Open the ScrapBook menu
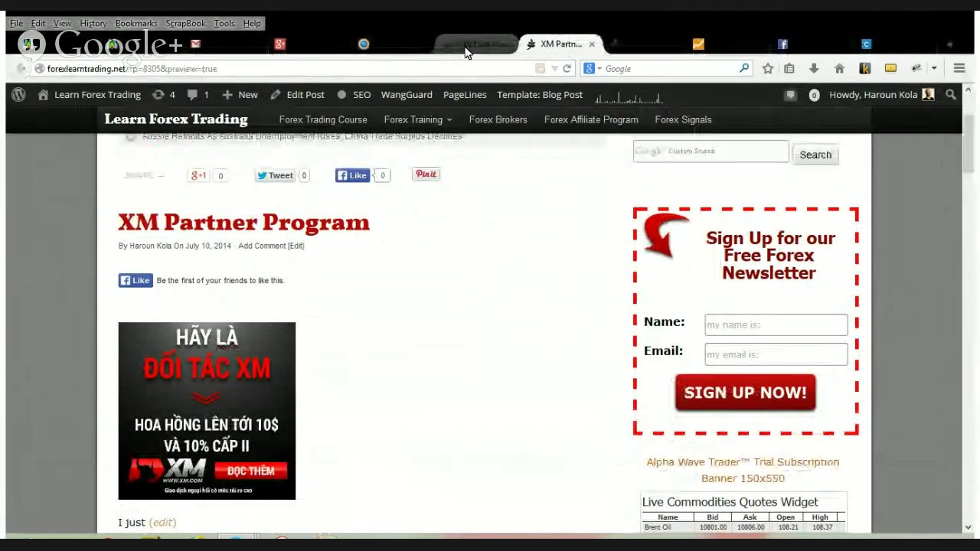This screenshot has width=980, height=551. click(185, 24)
